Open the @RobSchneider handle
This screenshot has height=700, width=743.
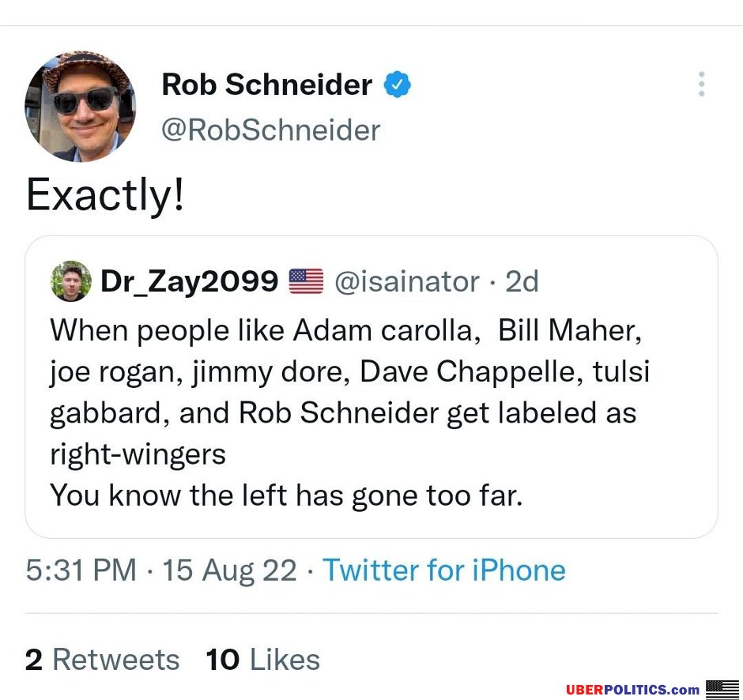[x=270, y=130]
